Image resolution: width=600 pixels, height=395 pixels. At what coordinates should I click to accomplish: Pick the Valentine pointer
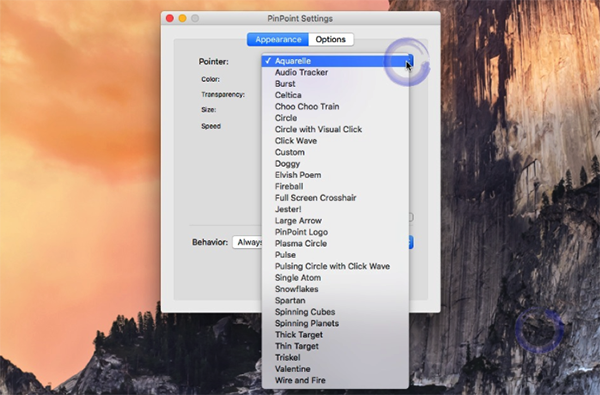pos(335,369)
